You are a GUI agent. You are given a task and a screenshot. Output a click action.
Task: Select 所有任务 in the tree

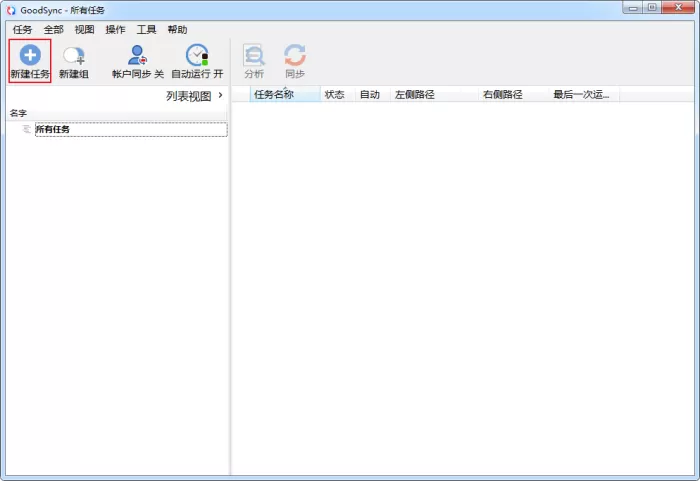131,129
